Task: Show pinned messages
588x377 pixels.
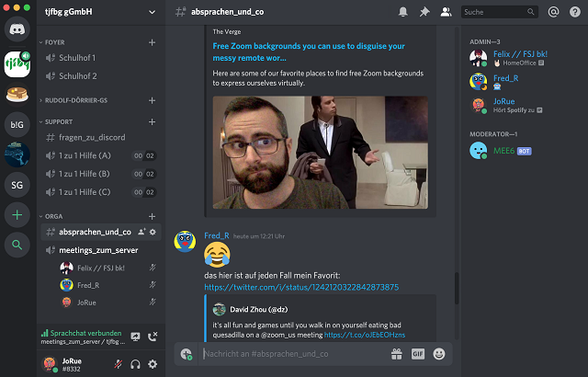Action: tap(424, 12)
